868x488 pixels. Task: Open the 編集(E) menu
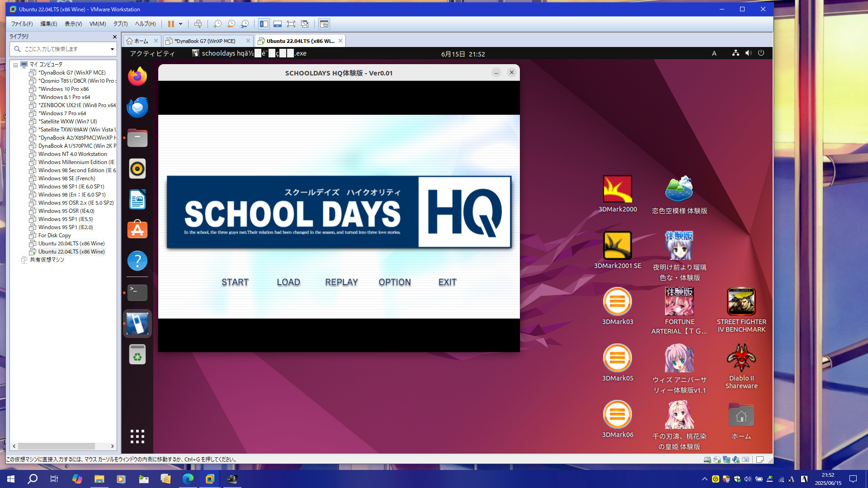click(49, 24)
